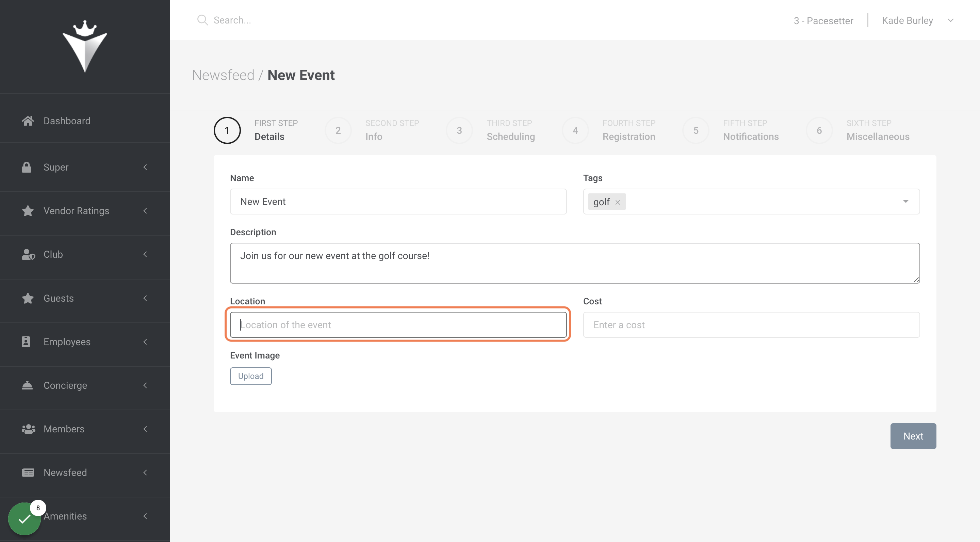Expand the Employees menu chevron
The image size is (980, 542).
click(x=145, y=341)
